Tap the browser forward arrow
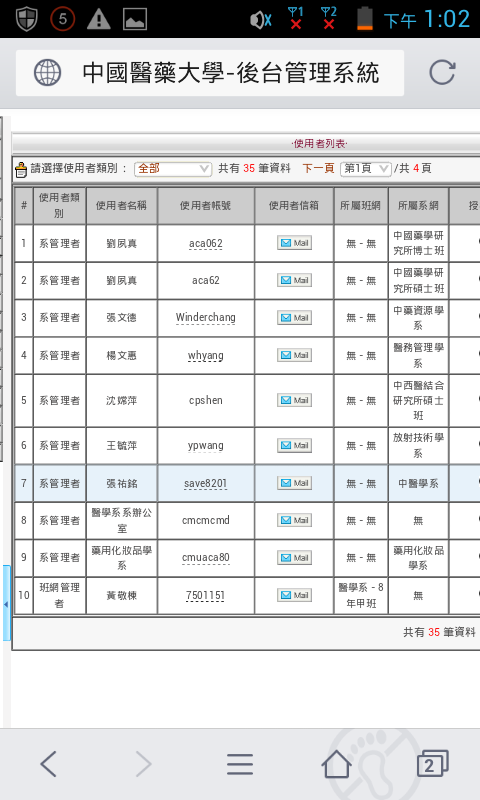The width and height of the screenshot is (480, 800). pyautogui.click(x=143, y=764)
